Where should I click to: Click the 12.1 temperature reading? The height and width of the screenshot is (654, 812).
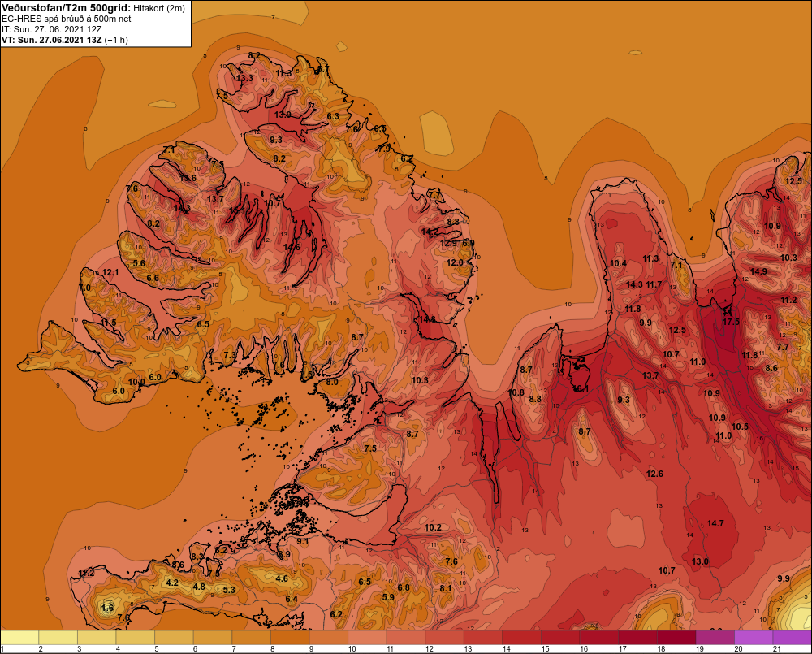pyautogui.click(x=110, y=272)
